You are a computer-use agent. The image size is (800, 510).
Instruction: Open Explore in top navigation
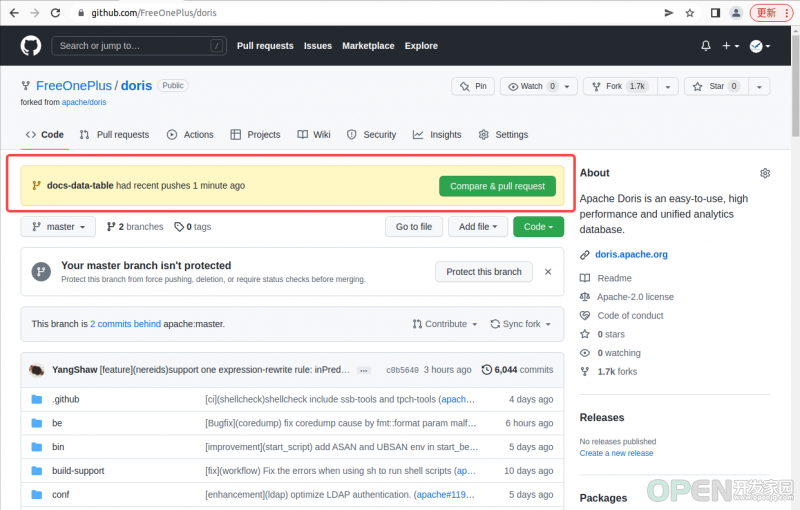click(x=421, y=46)
